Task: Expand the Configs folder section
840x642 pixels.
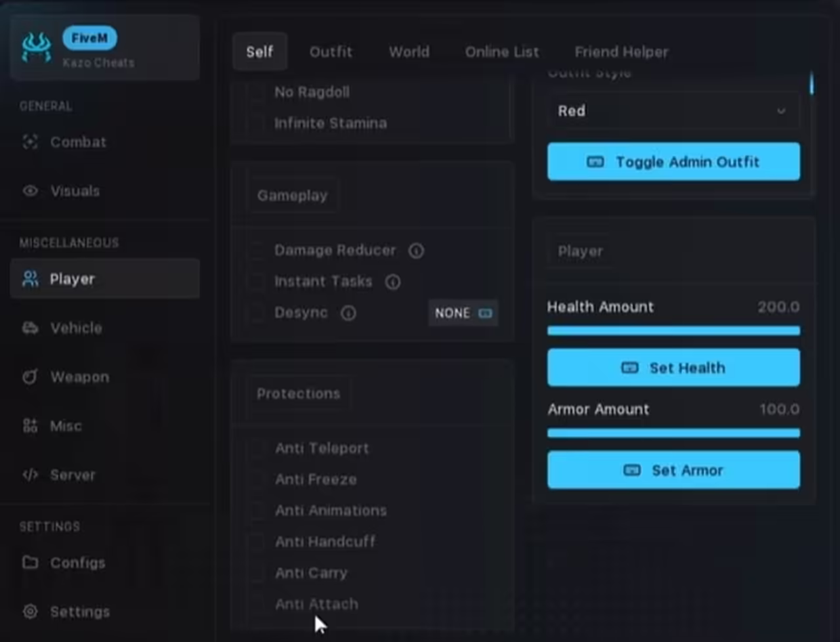Action: [29, 563]
